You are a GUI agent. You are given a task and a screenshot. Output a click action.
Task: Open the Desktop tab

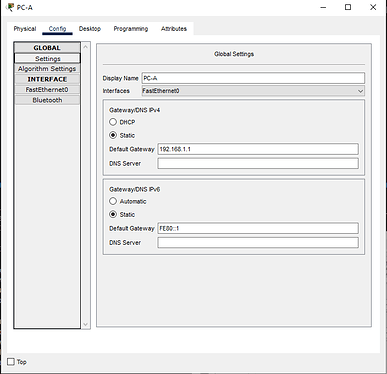pyautogui.click(x=90, y=29)
